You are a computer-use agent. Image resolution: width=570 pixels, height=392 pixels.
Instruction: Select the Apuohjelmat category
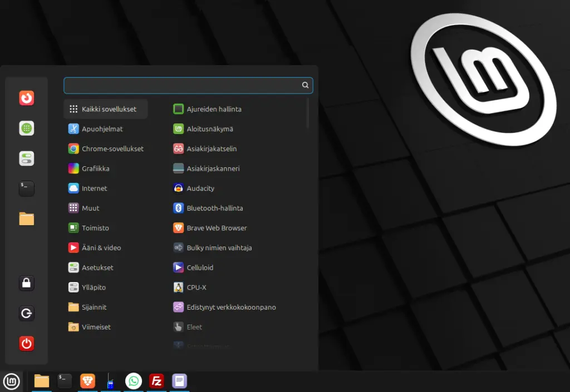105,129
